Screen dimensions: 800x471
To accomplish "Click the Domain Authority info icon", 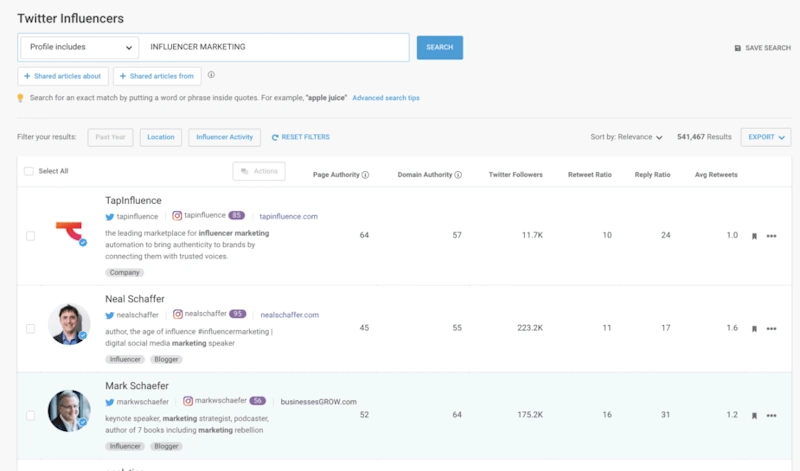I will (x=458, y=175).
